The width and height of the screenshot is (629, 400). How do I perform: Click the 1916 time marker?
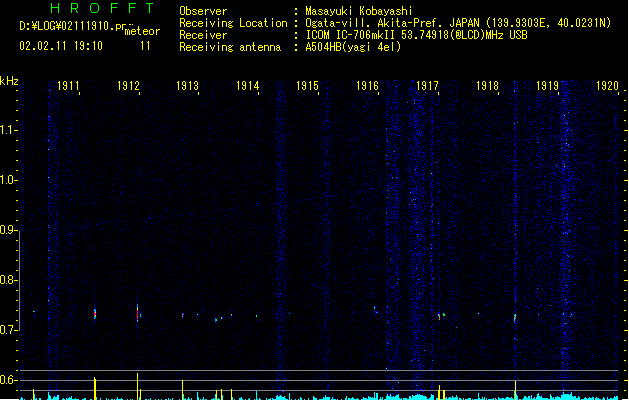pyautogui.click(x=367, y=86)
